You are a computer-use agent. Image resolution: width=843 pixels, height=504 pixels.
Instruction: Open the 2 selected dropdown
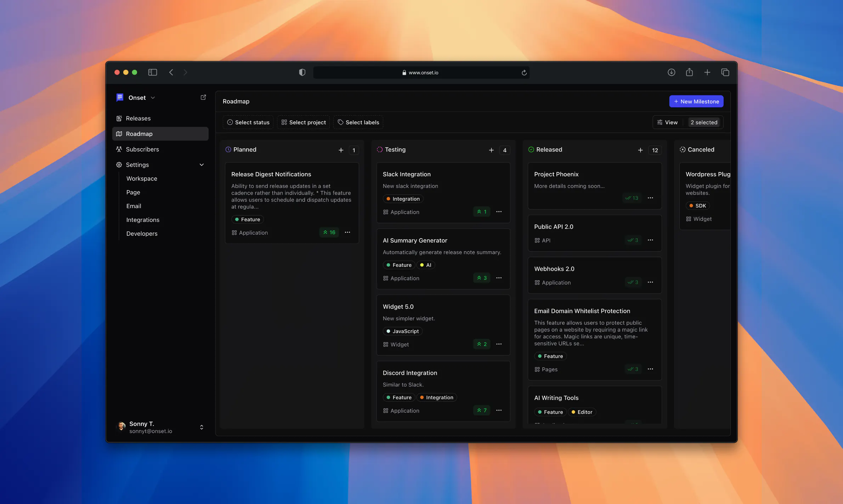(x=704, y=122)
